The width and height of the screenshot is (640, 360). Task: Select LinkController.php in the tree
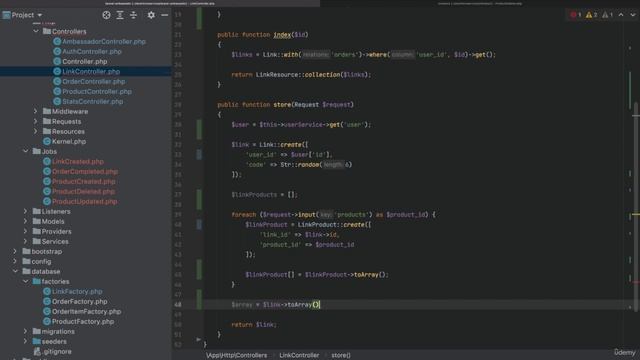pyautogui.click(x=91, y=71)
